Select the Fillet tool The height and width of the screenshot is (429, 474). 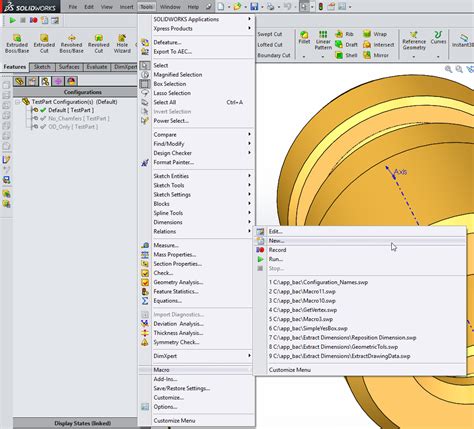tap(304, 37)
